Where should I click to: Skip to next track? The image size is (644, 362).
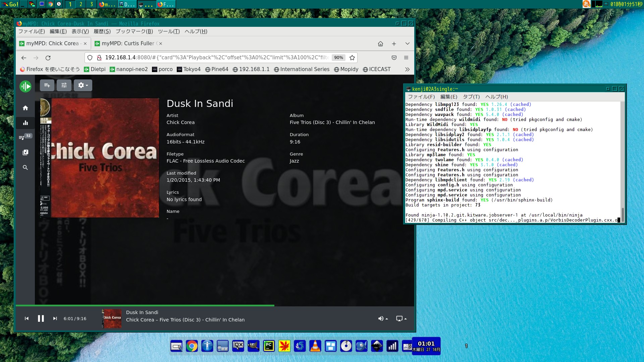coord(55,318)
